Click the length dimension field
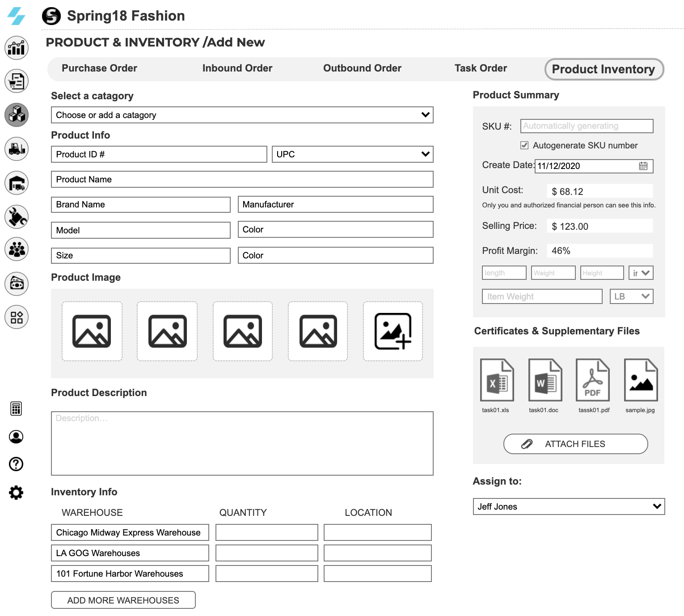The width and height of the screenshot is (684, 616). [x=504, y=273]
